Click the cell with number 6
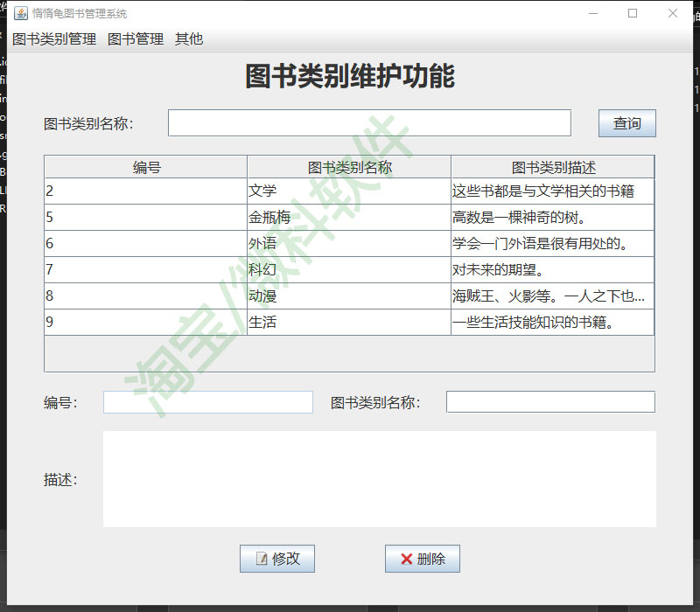The height and width of the screenshot is (612, 700). (146, 244)
